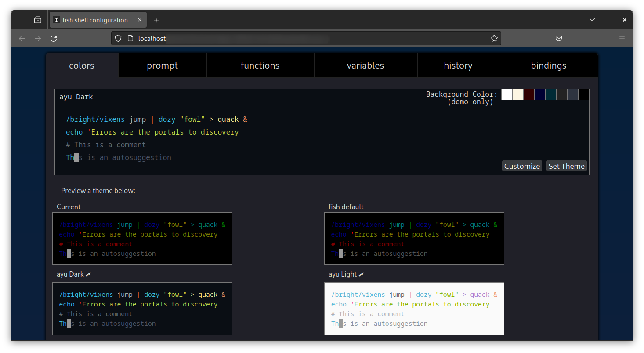The image size is (644, 353).
Task: Open tracking protection via the shield icon
Action: click(x=118, y=38)
